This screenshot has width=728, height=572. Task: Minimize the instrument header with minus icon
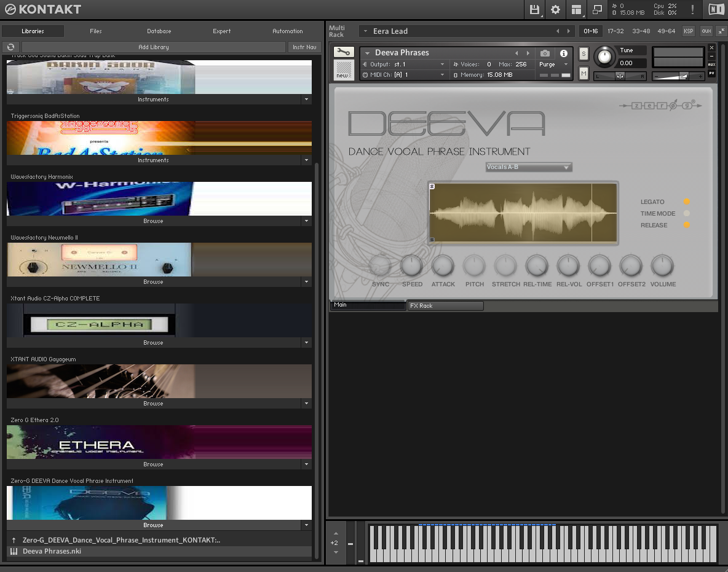pyautogui.click(x=712, y=56)
